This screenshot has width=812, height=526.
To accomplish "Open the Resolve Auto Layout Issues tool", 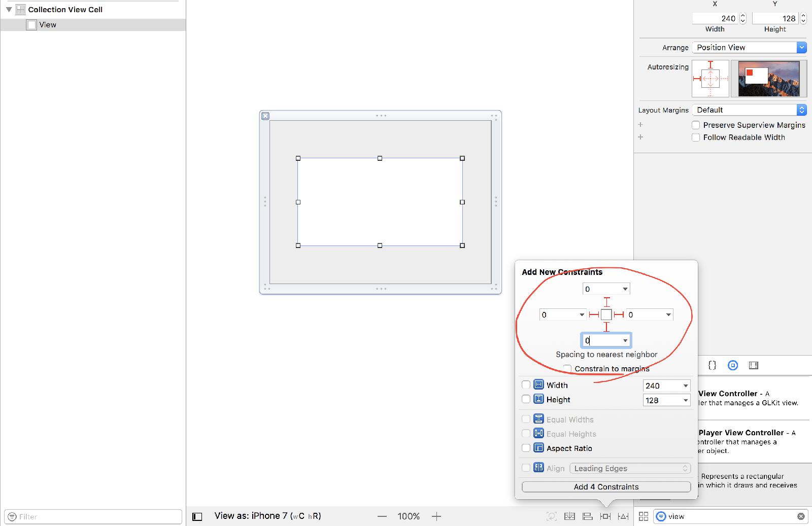I will click(623, 516).
